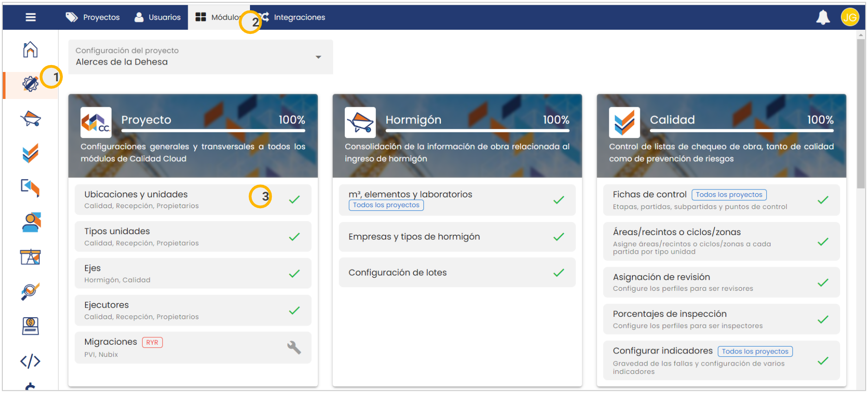Open the wheelbarrow Hormigón sidebar module

pos(30,119)
